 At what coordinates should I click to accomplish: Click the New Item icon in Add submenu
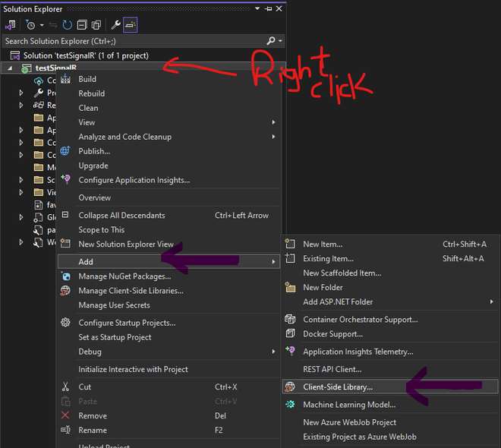click(290, 244)
